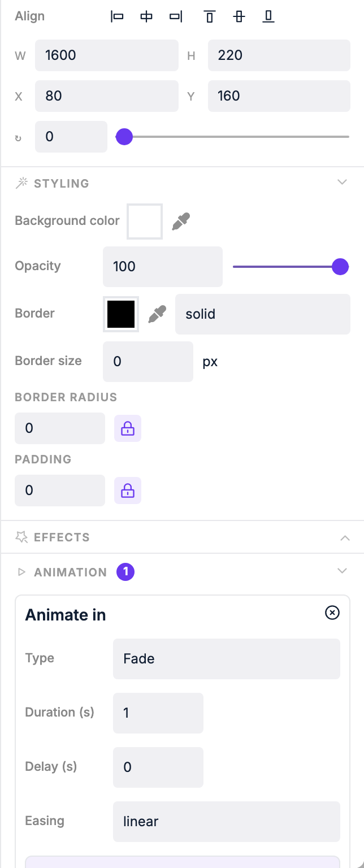Screen dimensions: 364x868
Task: Open the Background color swatch
Action: tap(144, 221)
